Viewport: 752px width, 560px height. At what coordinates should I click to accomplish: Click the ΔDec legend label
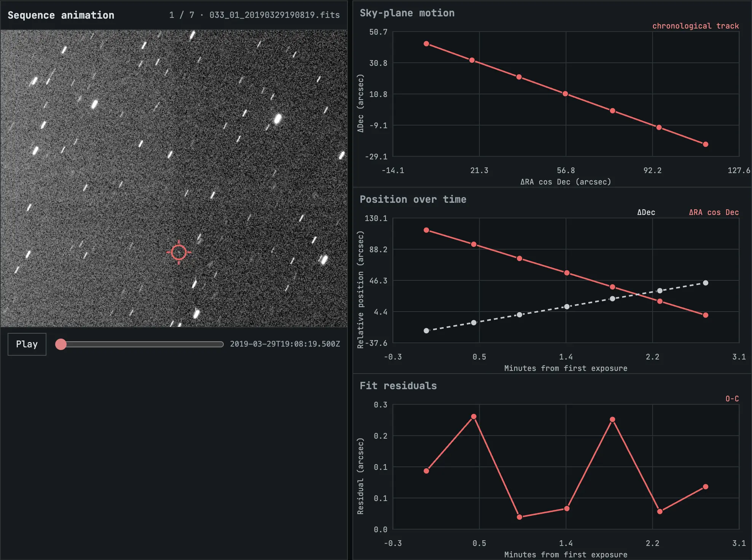click(646, 212)
